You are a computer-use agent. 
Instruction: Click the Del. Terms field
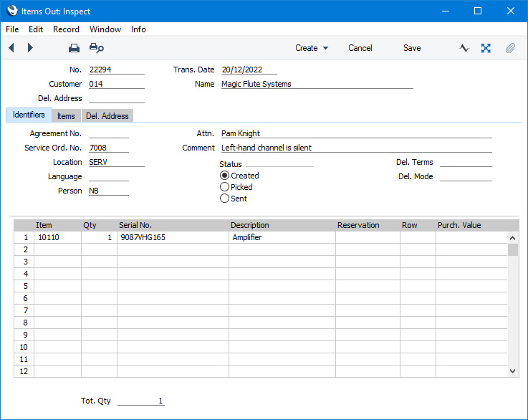coord(466,162)
